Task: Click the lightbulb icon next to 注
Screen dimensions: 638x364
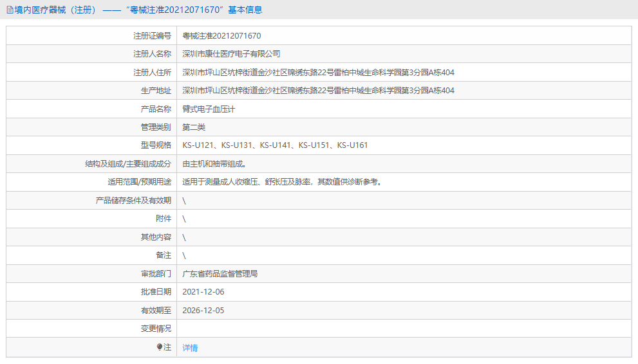Action: pos(160,347)
